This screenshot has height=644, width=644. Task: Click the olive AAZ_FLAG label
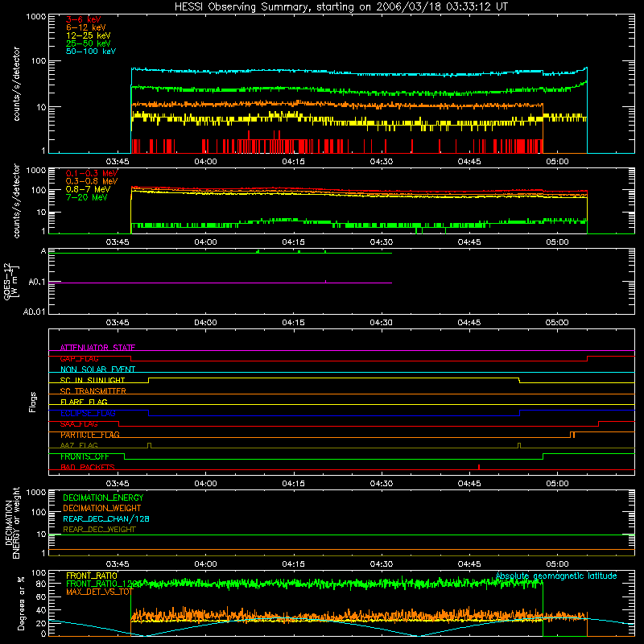coord(79,445)
